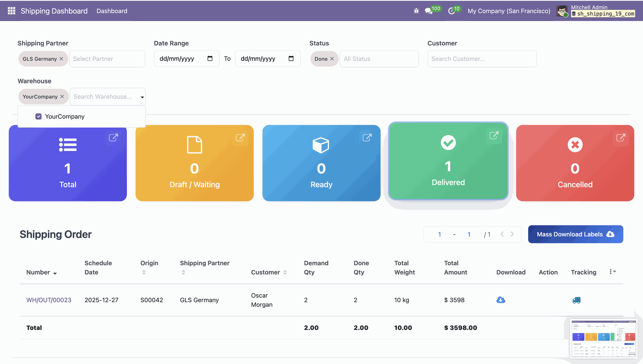643x364 pixels.
Task: Open the optional columns toggle dropdown
Action: pyautogui.click(x=613, y=272)
